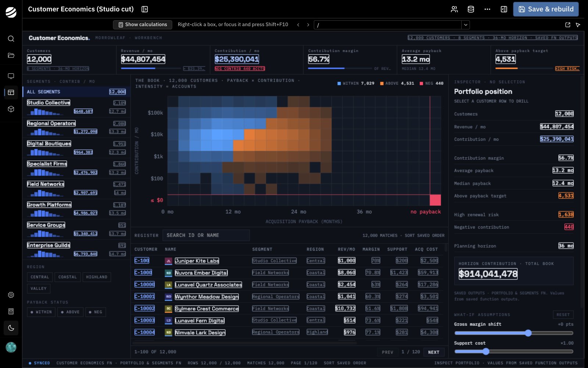This screenshot has width=588, height=368.
Task: Select ALL SEGMENTS row
Action: click(x=76, y=92)
